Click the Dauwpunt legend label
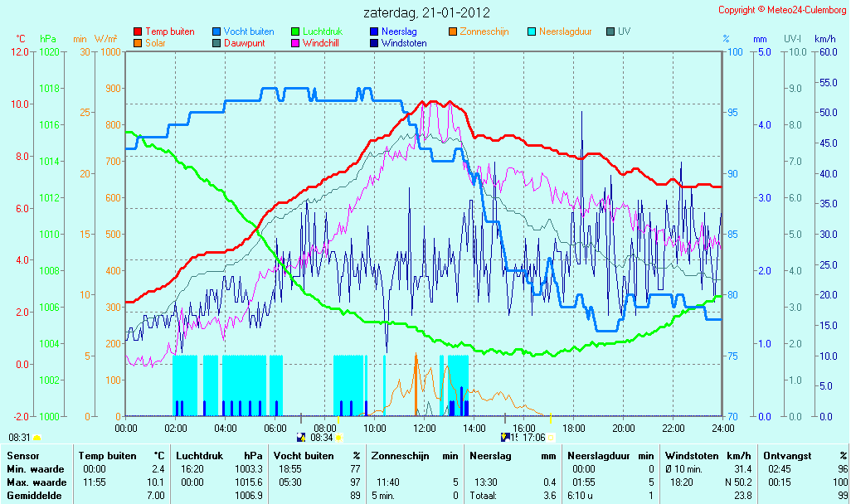 [x=244, y=43]
